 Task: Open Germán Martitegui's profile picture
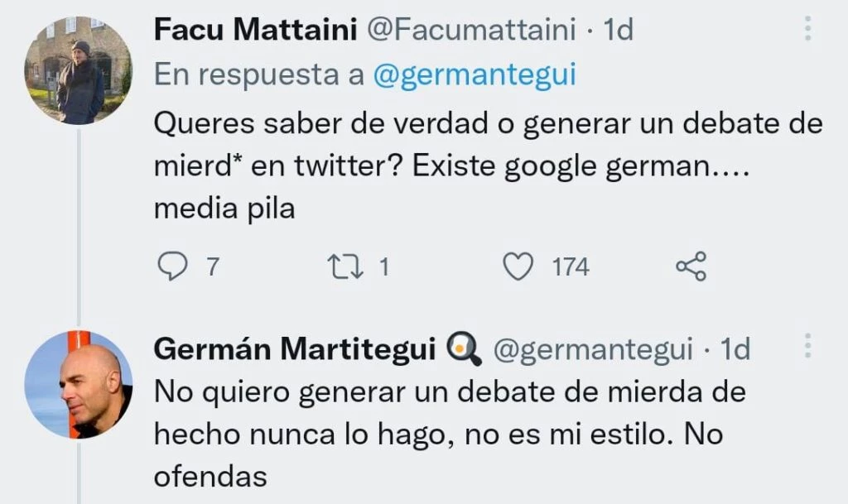coord(79,386)
